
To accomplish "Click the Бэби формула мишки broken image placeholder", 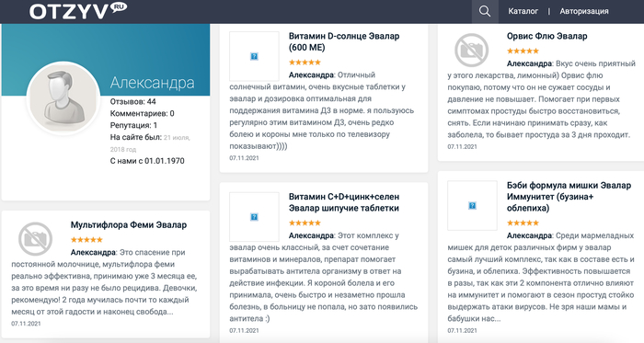I will tap(472, 206).
